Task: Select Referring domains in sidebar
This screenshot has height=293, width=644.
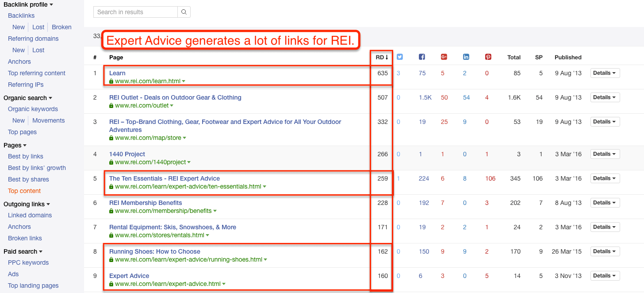Action: tap(33, 39)
